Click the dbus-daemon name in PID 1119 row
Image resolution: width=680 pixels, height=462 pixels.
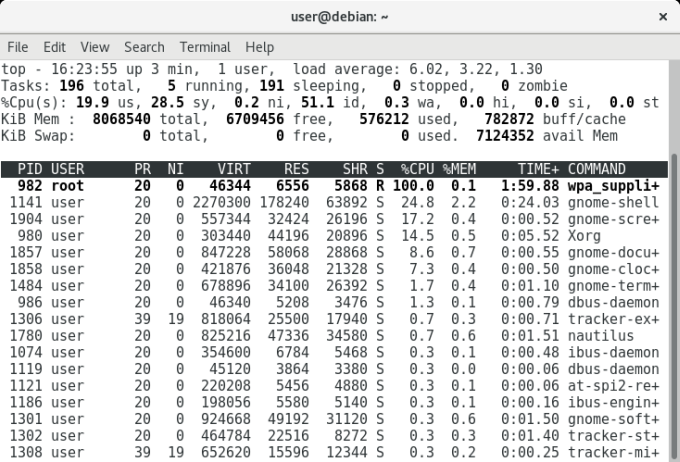(613, 369)
